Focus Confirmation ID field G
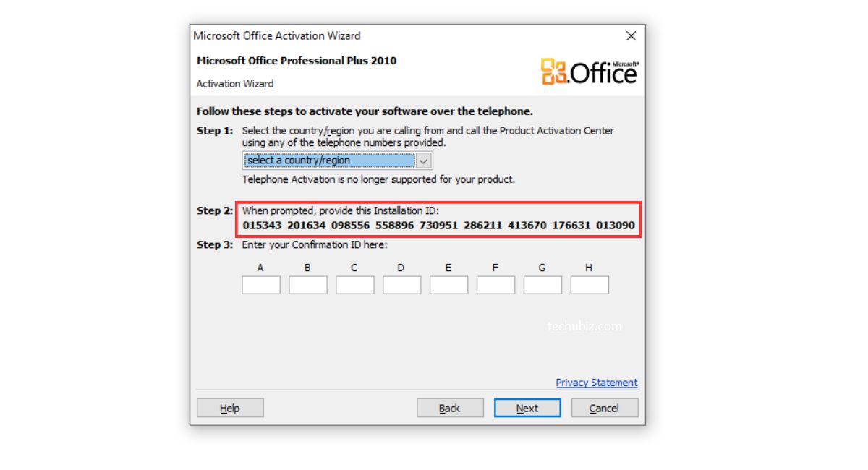 point(542,285)
